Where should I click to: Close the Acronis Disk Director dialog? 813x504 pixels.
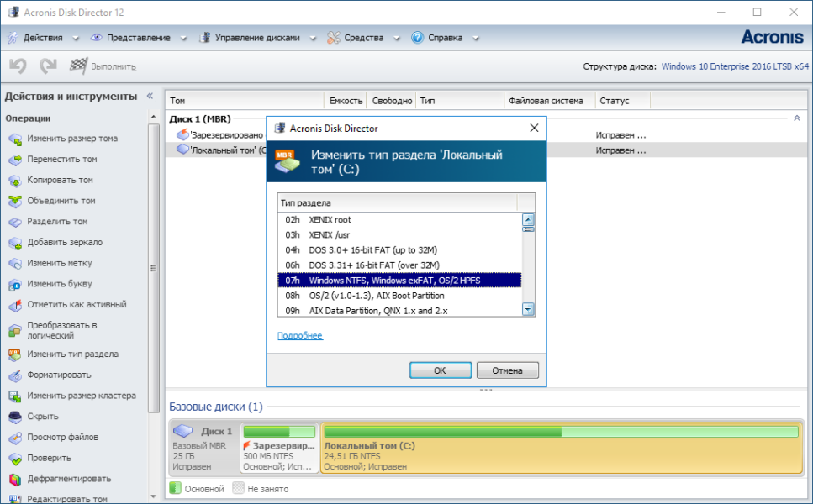click(x=534, y=128)
